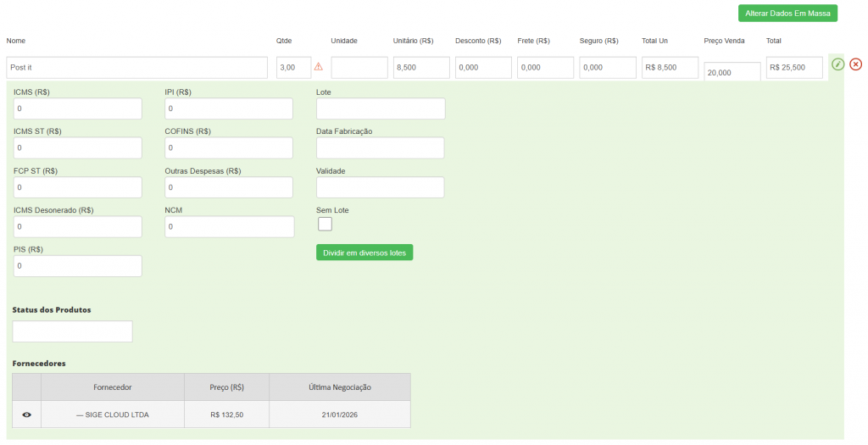The height and width of the screenshot is (445, 868).
Task: Edit the Preço Venda field
Action: coord(732,73)
